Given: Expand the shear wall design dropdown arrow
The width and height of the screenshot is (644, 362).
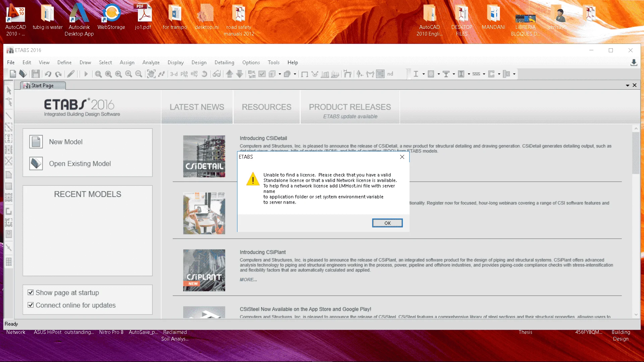Looking at the screenshot, I should pyautogui.click(x=499, y=74).
